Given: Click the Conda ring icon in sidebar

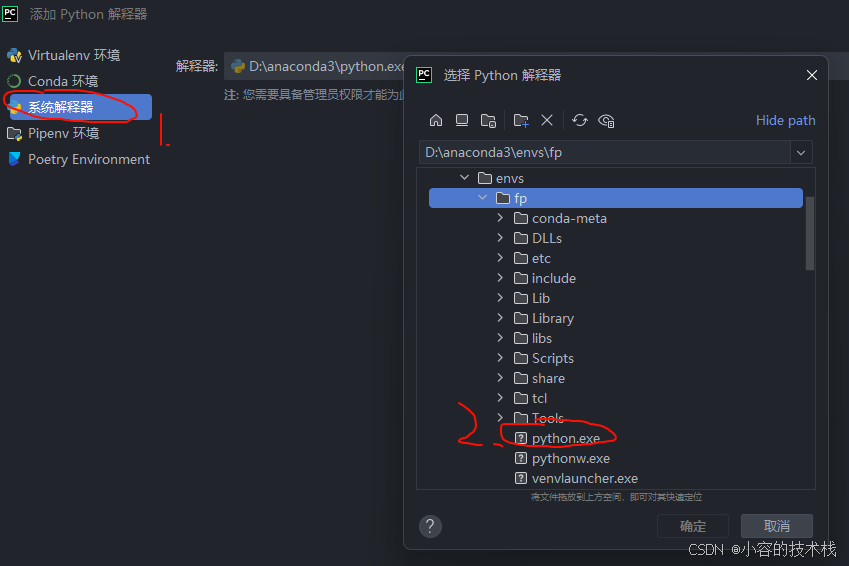Looking at the screenshot, I should (14, 81).
